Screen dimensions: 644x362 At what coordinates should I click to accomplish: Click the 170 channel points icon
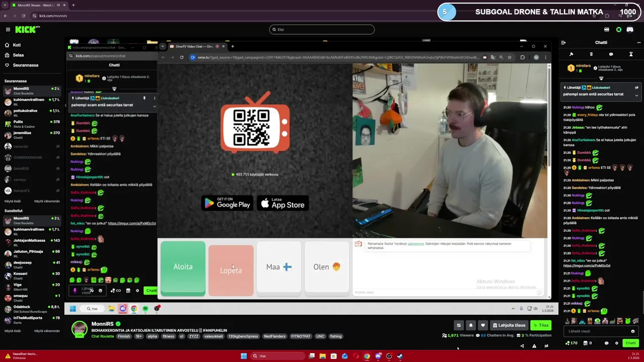pyautogui.click(x=571, y=343)
